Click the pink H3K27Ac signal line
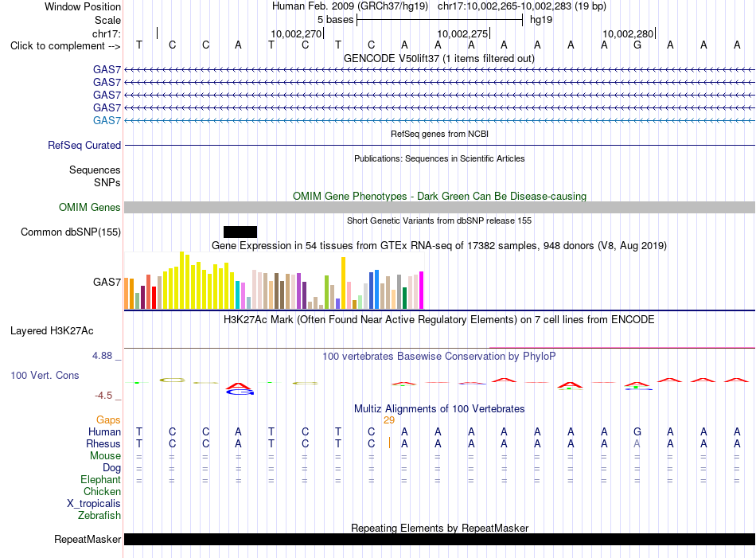Image resolution: width=756 pixels, height=558 pixels. pos(622,347)
